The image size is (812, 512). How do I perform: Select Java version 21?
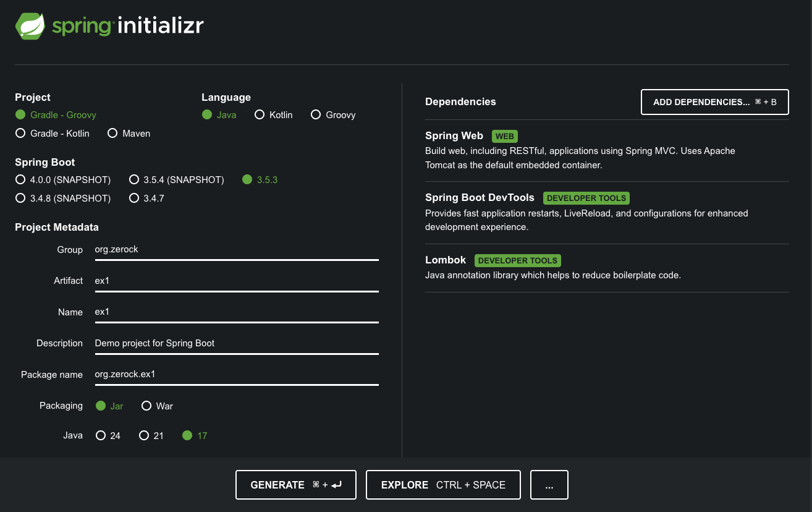(x=143, y=435)
